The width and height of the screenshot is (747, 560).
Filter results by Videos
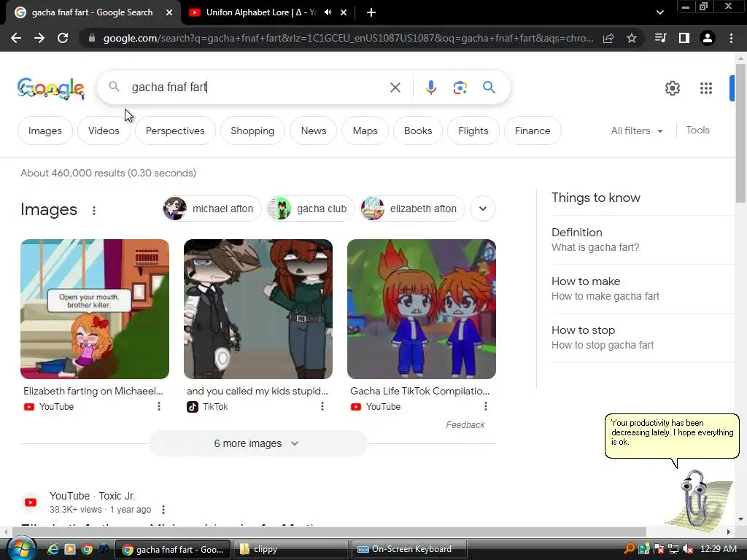point(104,131)
